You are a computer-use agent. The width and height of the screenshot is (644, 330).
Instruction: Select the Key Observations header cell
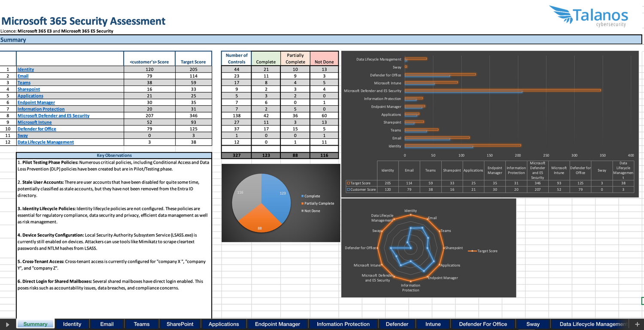click(x=114, y=156)
